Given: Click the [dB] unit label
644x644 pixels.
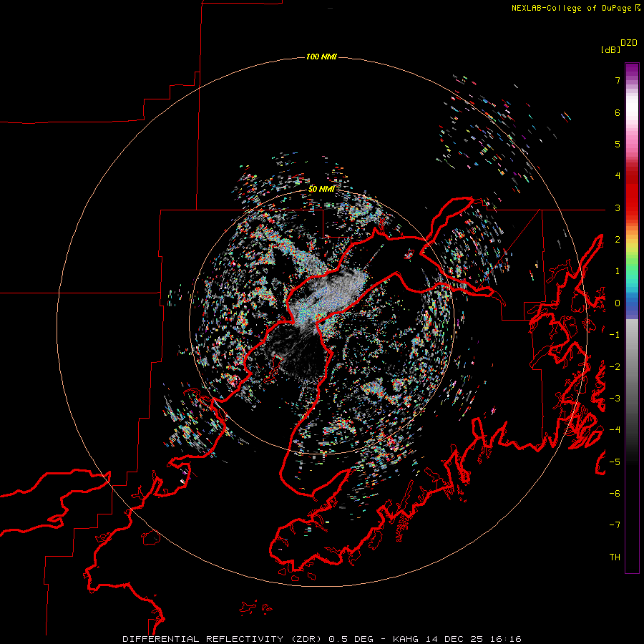Looking at the screenshot, I should [611, 49].
